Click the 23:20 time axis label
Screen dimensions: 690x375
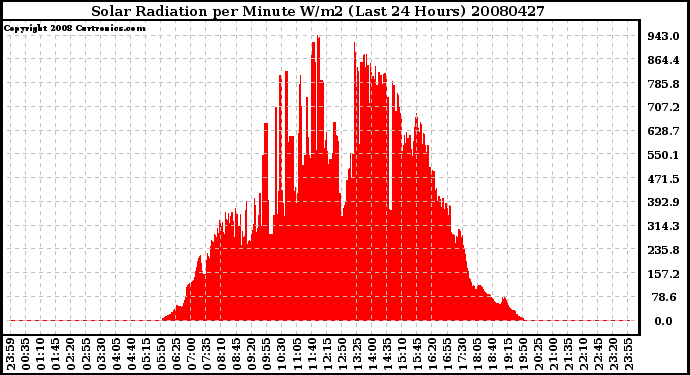613,354
